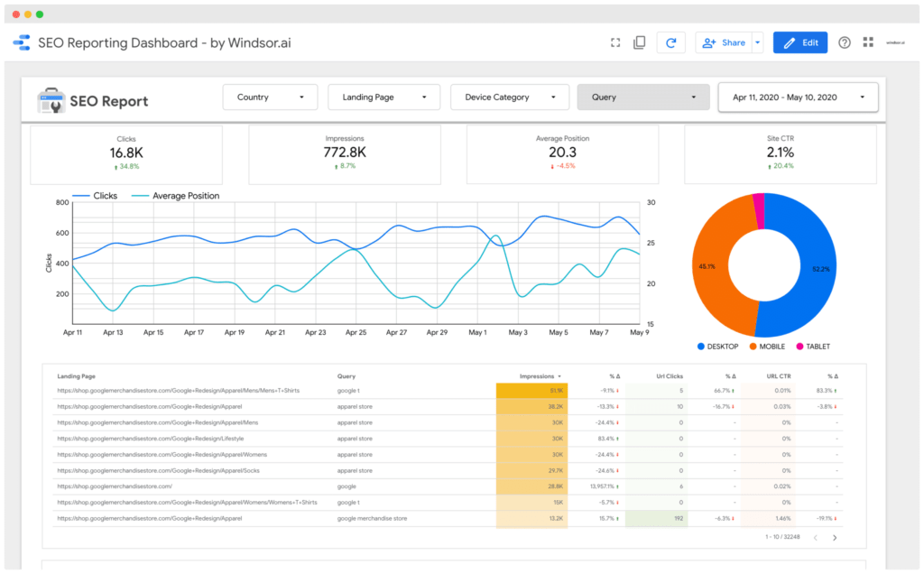Toggle TABLET legend item in donut chart
924x574 pixels.
[812, 347]
